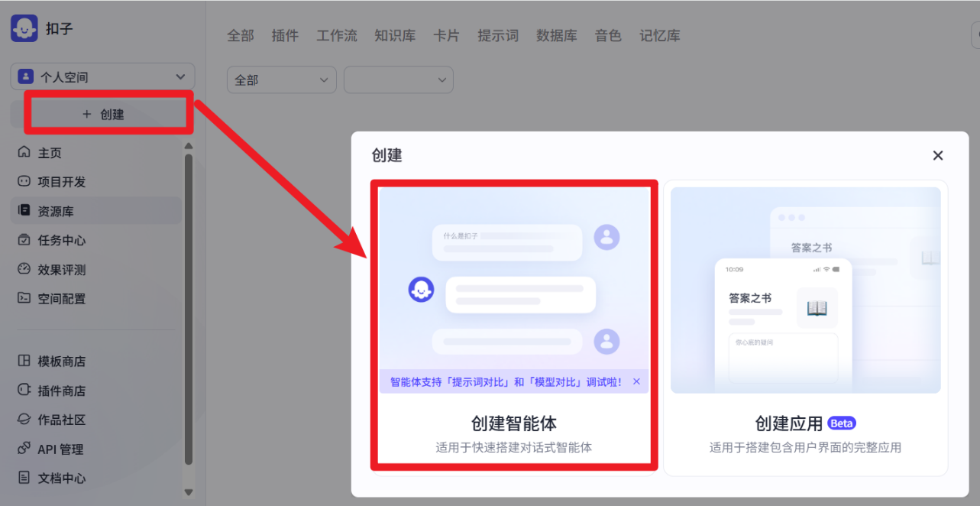Open 资源库 in the sidebar

[x=96, y=210]
